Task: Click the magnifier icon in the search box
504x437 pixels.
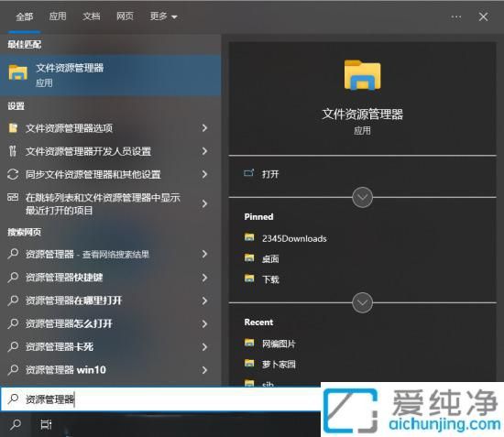Action: tap(13, 399)
